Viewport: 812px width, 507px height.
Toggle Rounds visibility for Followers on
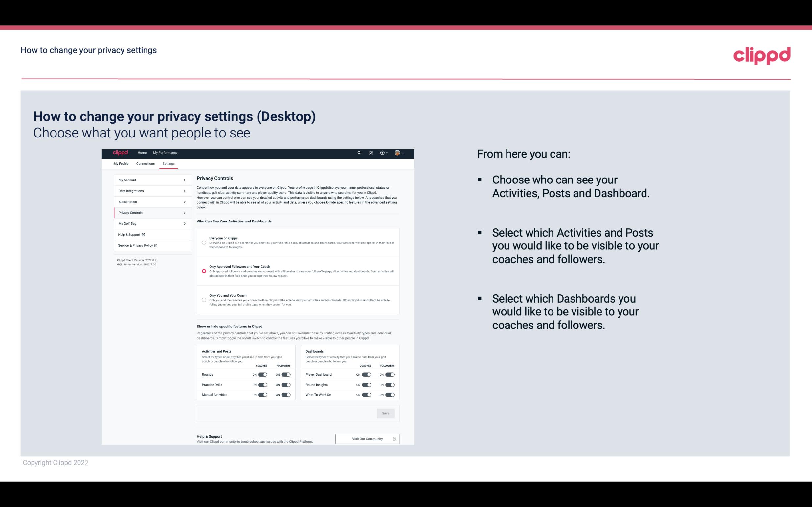286,374
